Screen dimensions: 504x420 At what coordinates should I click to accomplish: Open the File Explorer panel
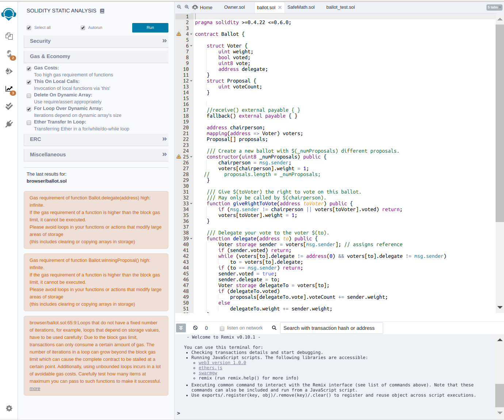(9, 36)
